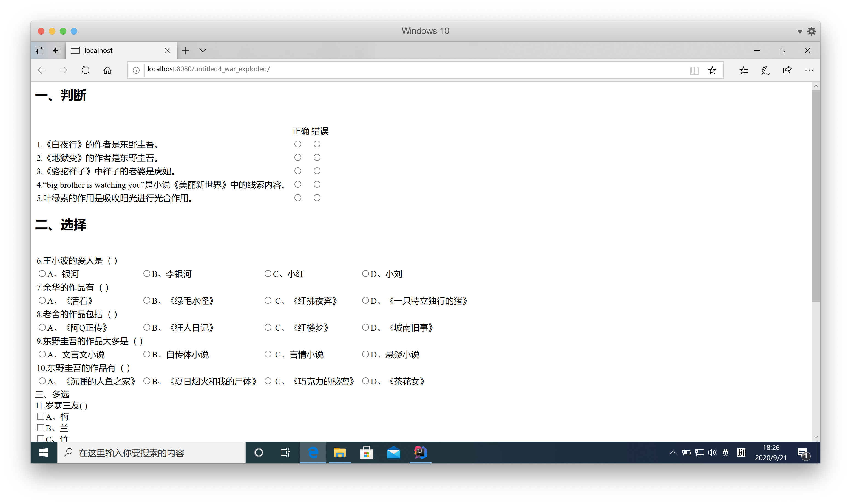Select option D、《城南旧事》

(365, 327)
